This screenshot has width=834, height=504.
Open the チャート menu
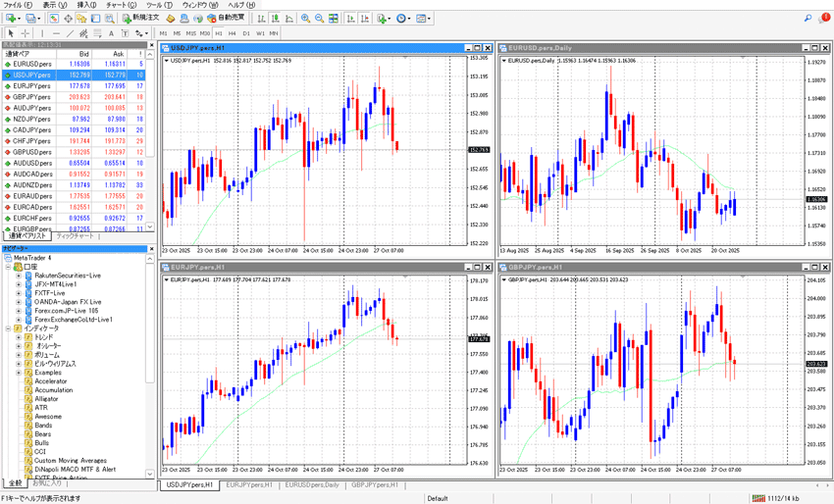[122, 5]
